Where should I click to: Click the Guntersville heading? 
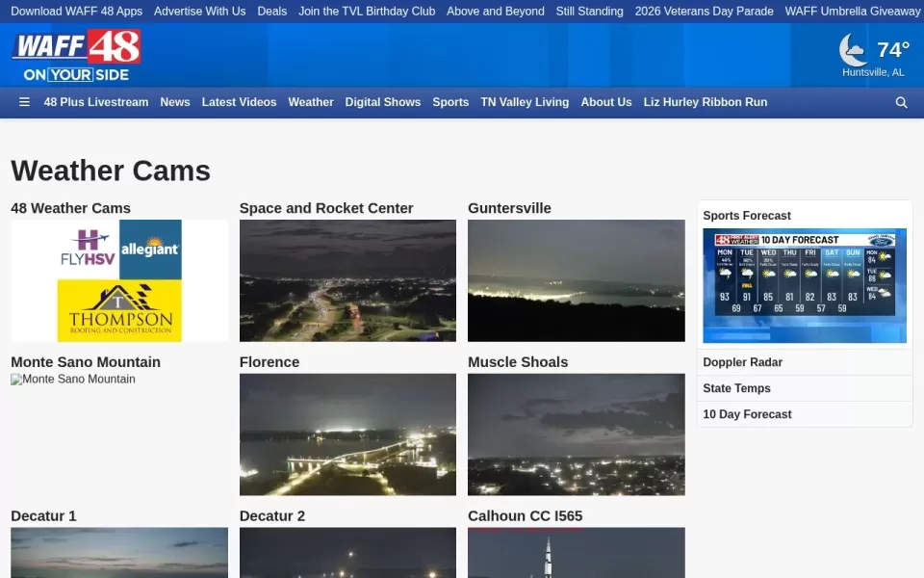tap(510, 208)
